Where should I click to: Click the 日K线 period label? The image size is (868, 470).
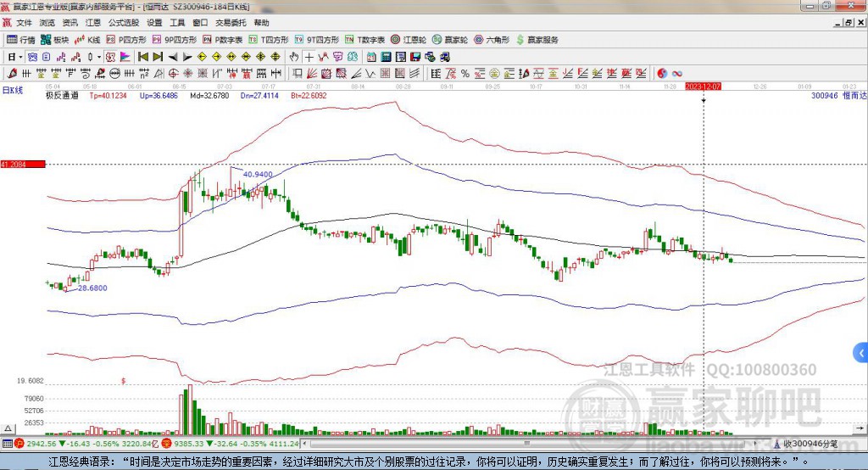pyautogui.click(x=12, y=90)
